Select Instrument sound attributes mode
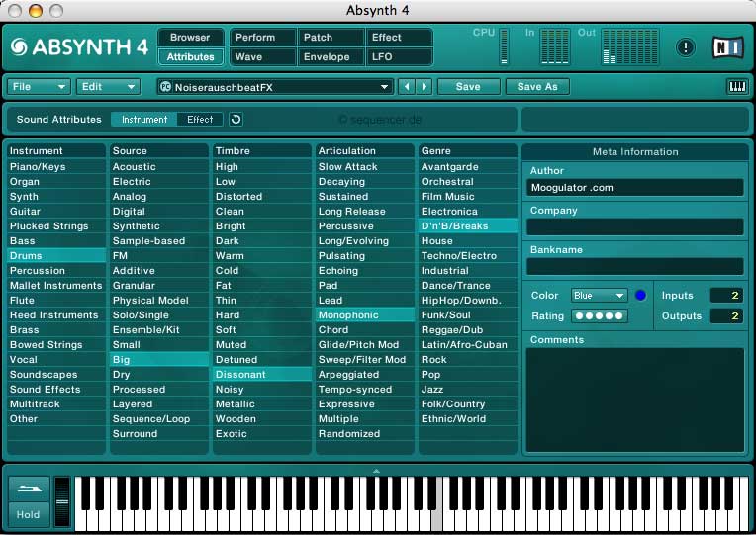Viewport: 756px width, 535px height. (x=144, y=119)
